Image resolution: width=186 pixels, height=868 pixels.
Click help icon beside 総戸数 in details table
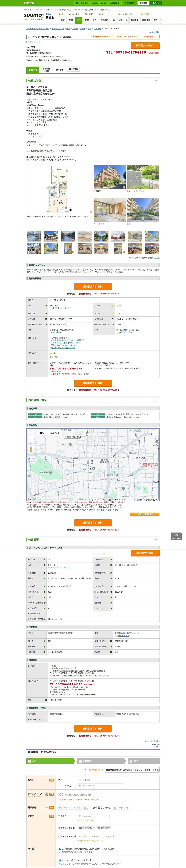tap(113, 314)
